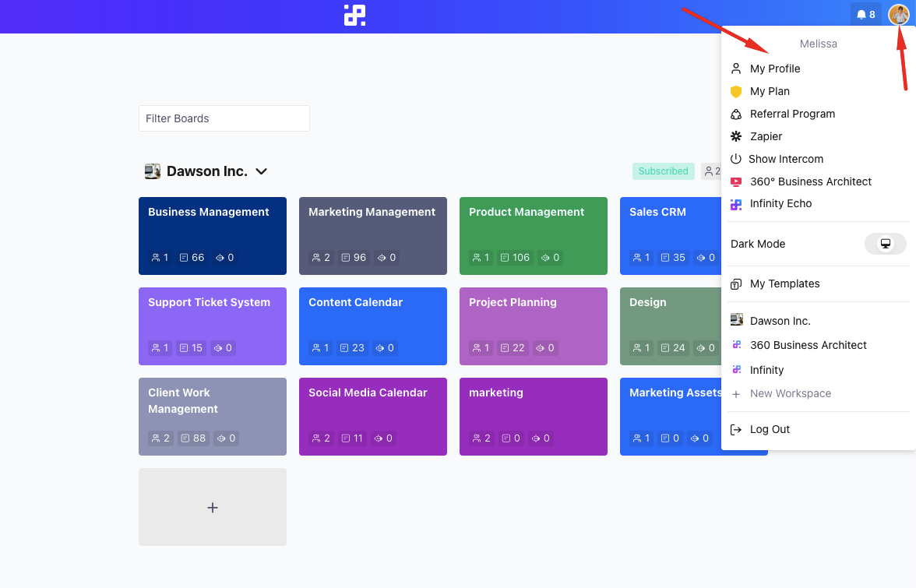Click Log Out in the menu
The height and width of the screenshot is (588, 916).
point(771,429)
